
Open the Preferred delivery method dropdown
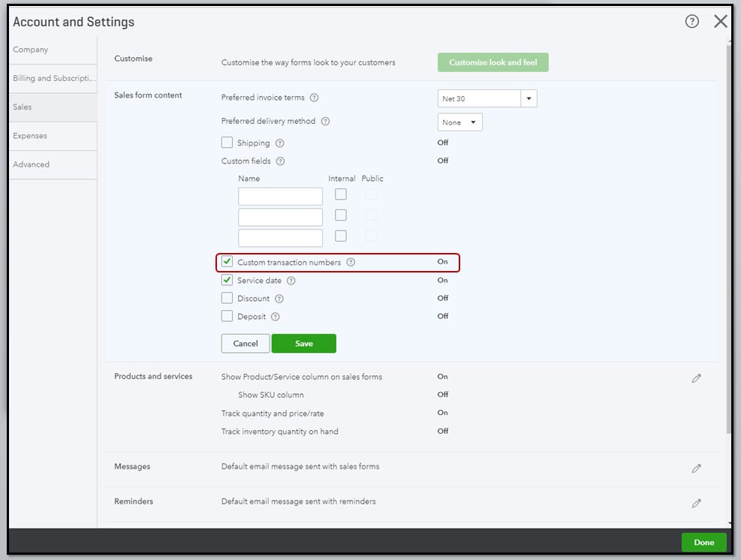coord(460,122)
